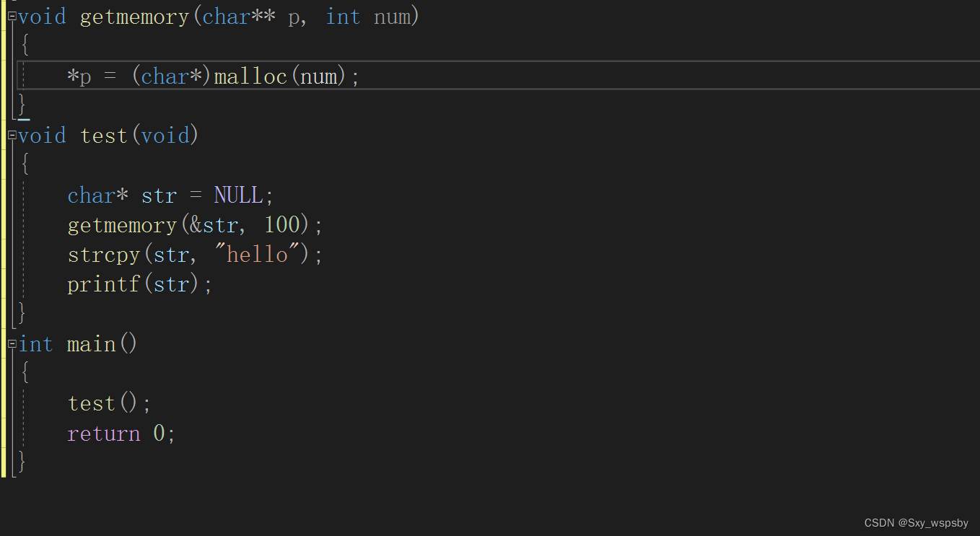Click the 'return' keyword in main
This screenshot has height=536, width=980.
click(103, 434)
